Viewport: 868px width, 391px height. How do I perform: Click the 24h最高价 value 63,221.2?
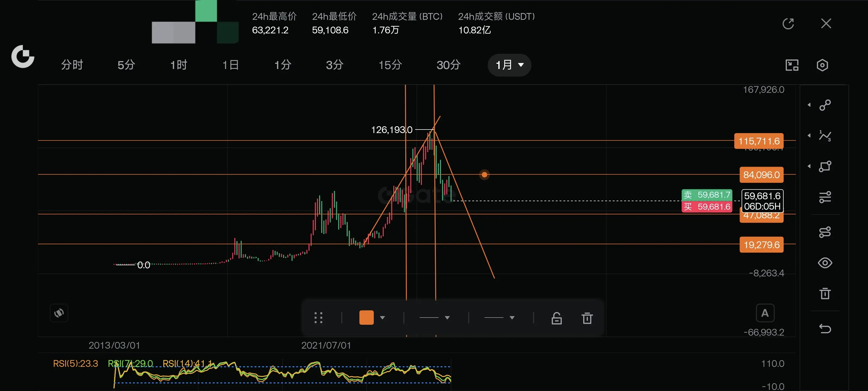(270, 30)
